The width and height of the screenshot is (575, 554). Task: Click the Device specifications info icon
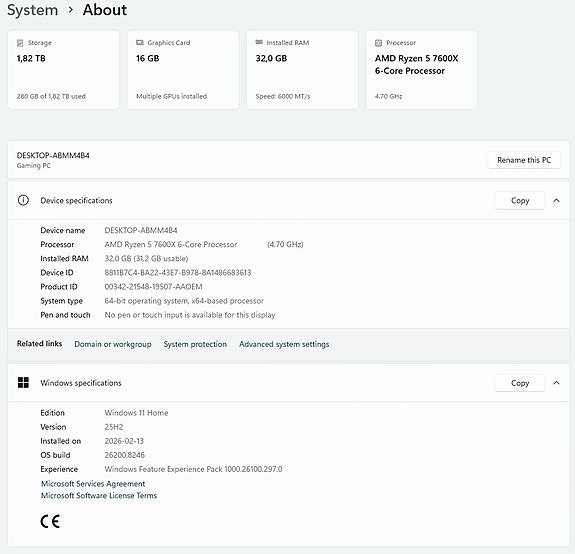(x=23, y=200)
